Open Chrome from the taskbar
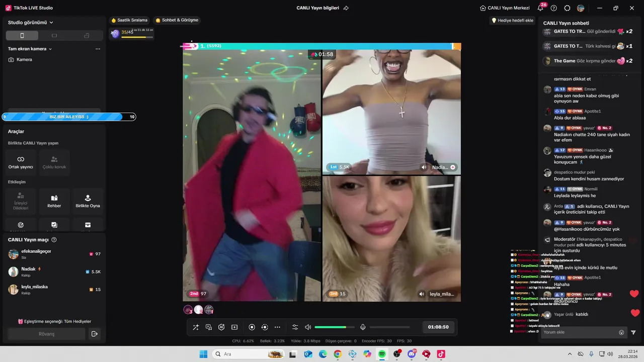The width and height of the screenshot is (644, 362). (337, 354)
